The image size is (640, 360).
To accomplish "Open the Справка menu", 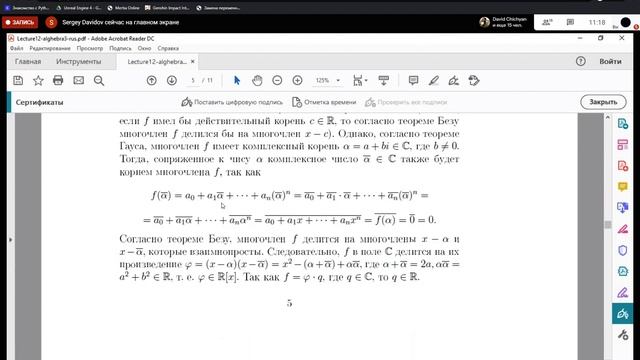I will (168, 48).
